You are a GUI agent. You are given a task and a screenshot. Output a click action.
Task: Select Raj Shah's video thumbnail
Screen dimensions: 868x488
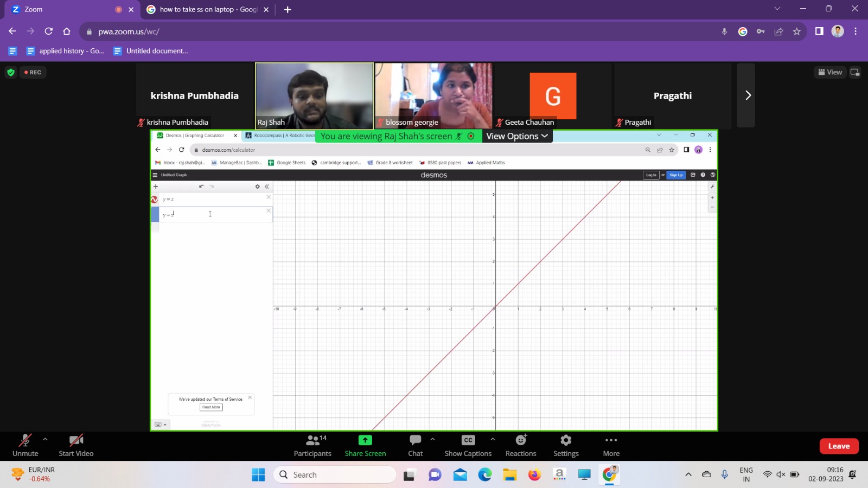315,95
